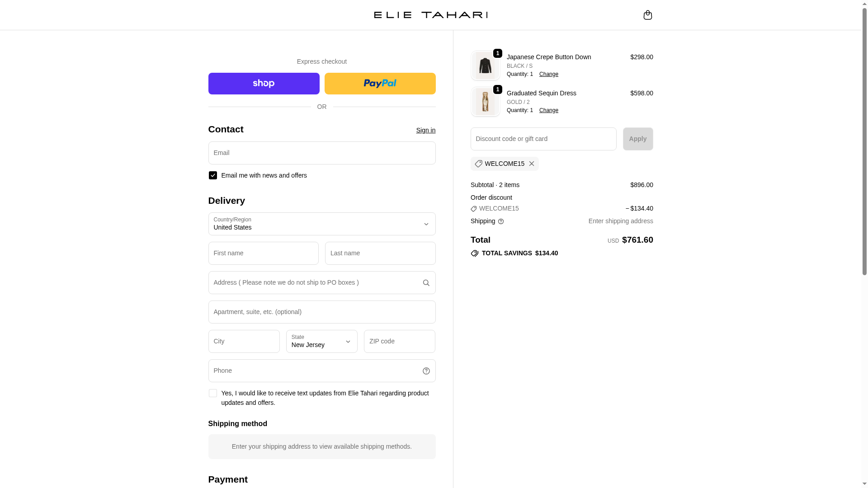Change quantity for Graduated Sequin Dress

click(x=548, y=110)
